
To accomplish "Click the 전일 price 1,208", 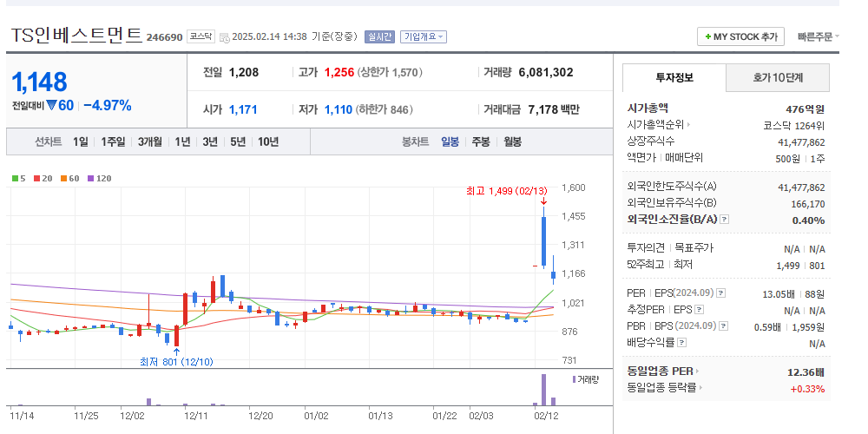I will 244,72.
